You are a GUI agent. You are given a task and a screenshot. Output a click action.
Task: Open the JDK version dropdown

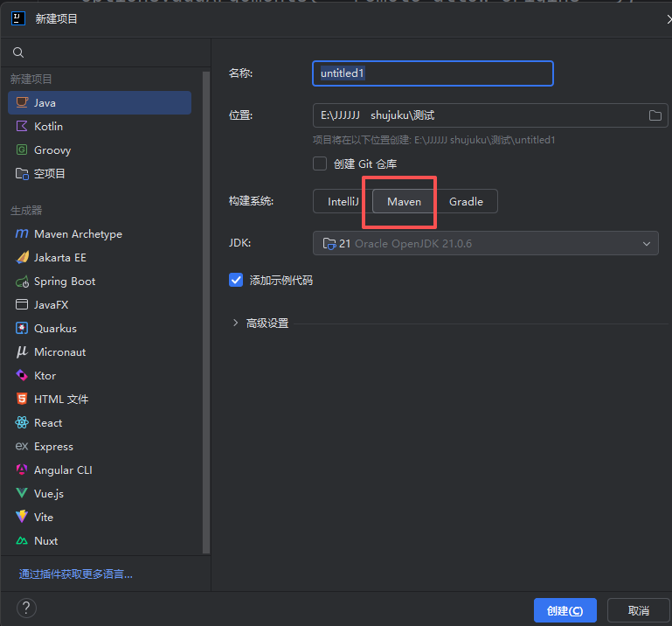click(x=486, y=243)
